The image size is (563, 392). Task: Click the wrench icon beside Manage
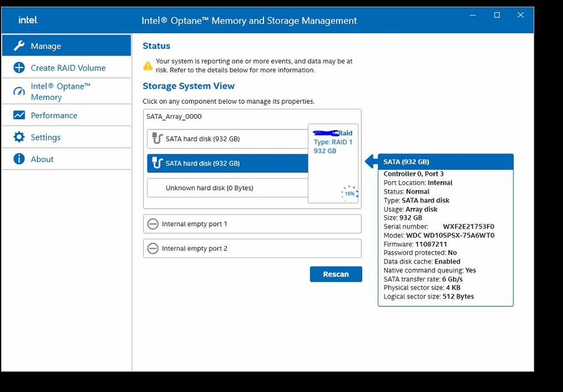click(x=19, y=46)
